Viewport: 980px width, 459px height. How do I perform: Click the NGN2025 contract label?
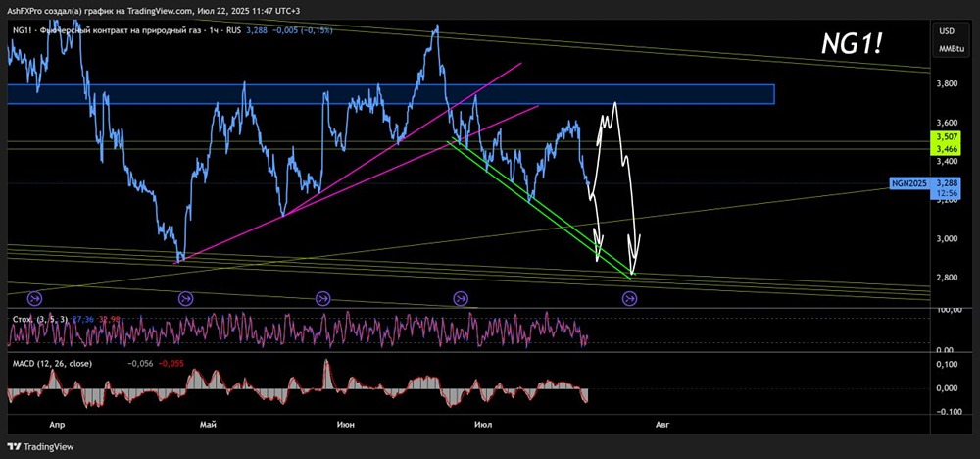[911, 183]
